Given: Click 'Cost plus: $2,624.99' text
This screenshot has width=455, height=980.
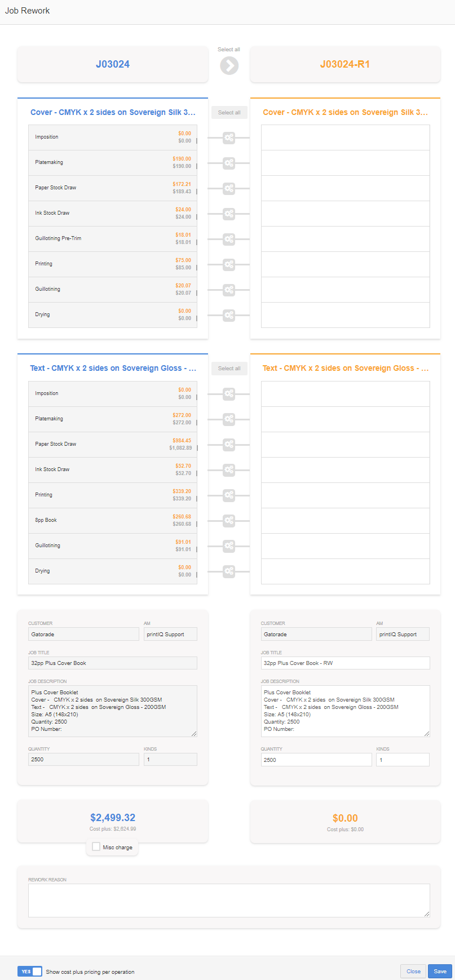Looking at the screenshot, I should (113, 829).
